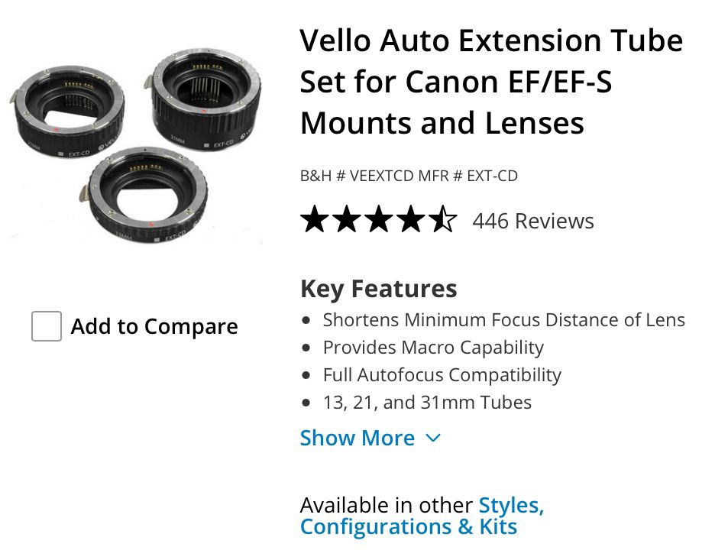
Task: Open Styles, Configurations & Kits link
Action: pos(422,516)
